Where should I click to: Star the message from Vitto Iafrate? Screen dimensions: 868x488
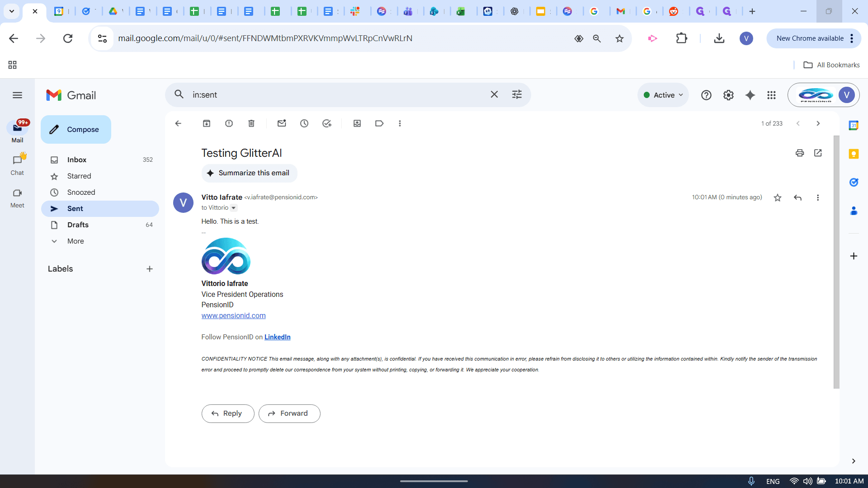pos(778,197)
